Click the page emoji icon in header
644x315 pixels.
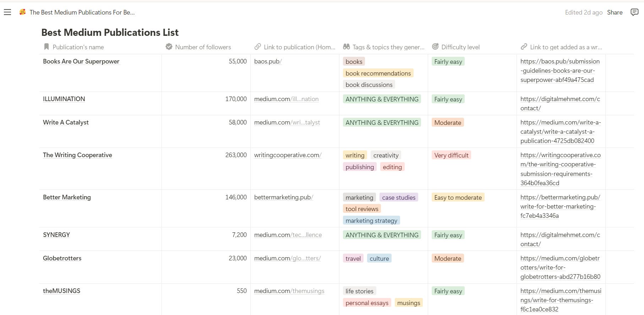(x=22, y=12)
